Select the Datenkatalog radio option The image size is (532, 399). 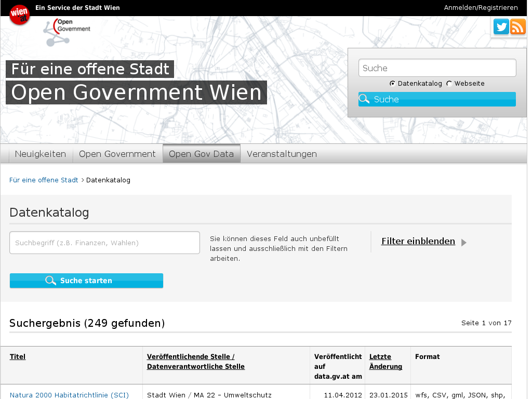(392, 84)
